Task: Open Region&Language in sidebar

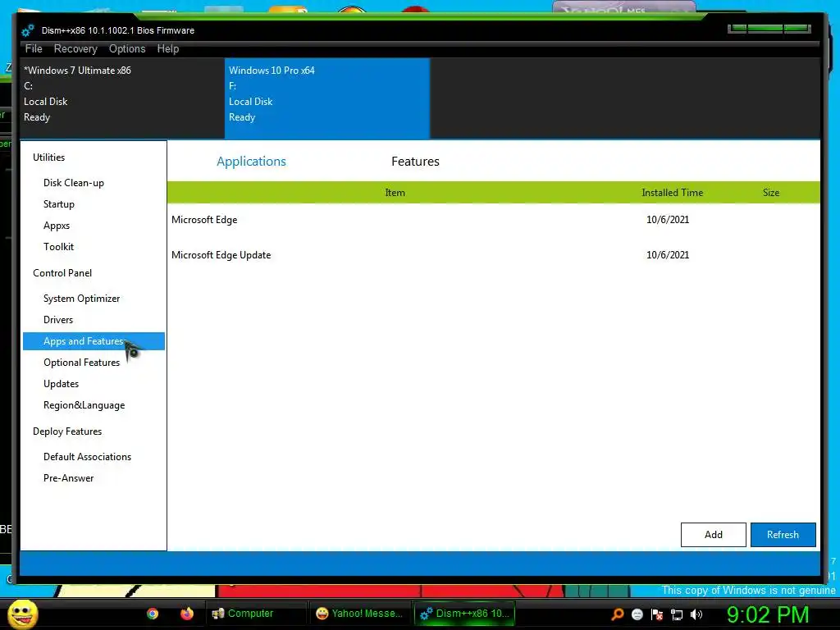Action: click(x=84, y=405)
